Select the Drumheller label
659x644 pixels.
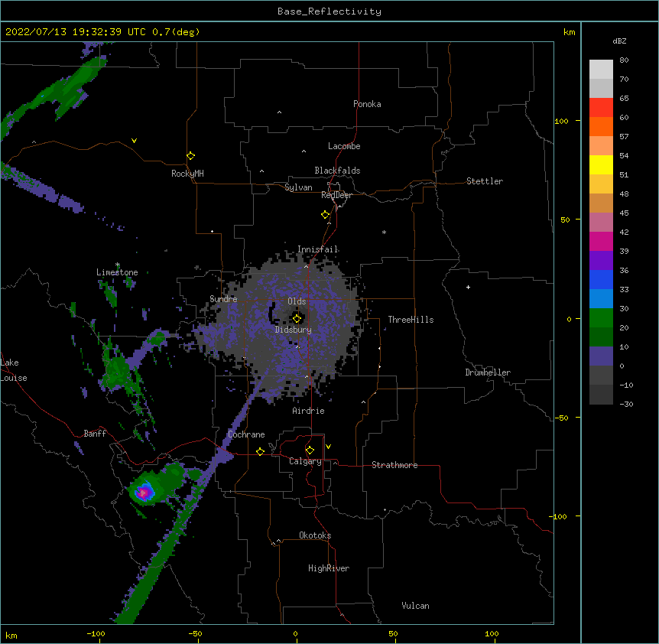488,372
